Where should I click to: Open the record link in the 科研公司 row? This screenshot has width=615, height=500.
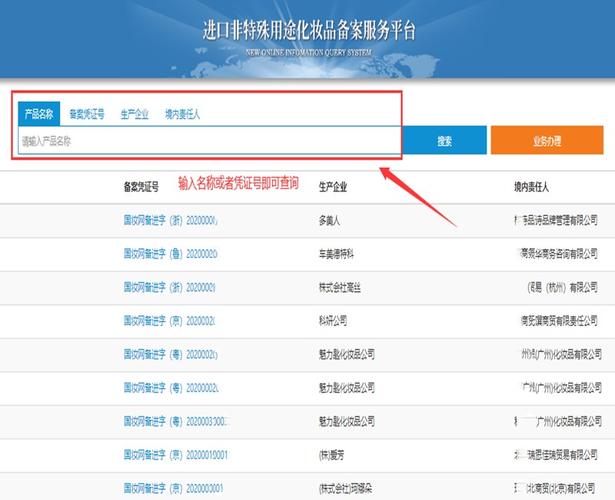170,320
